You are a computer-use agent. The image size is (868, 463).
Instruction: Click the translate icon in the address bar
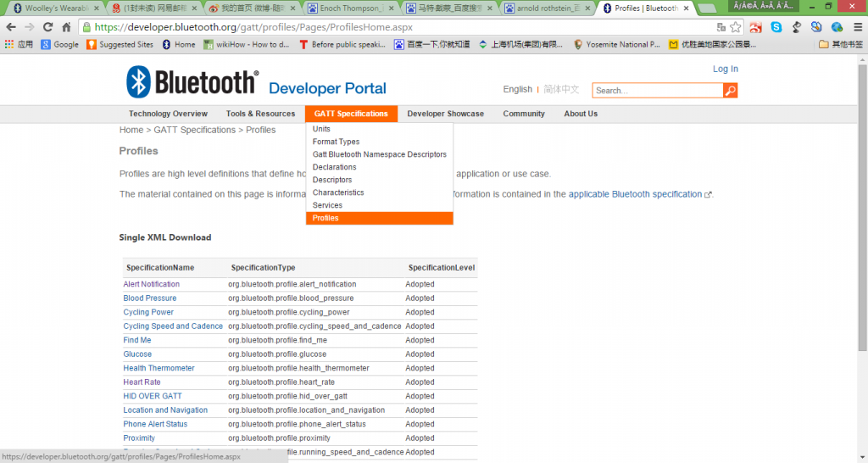[x=721, y=27]
